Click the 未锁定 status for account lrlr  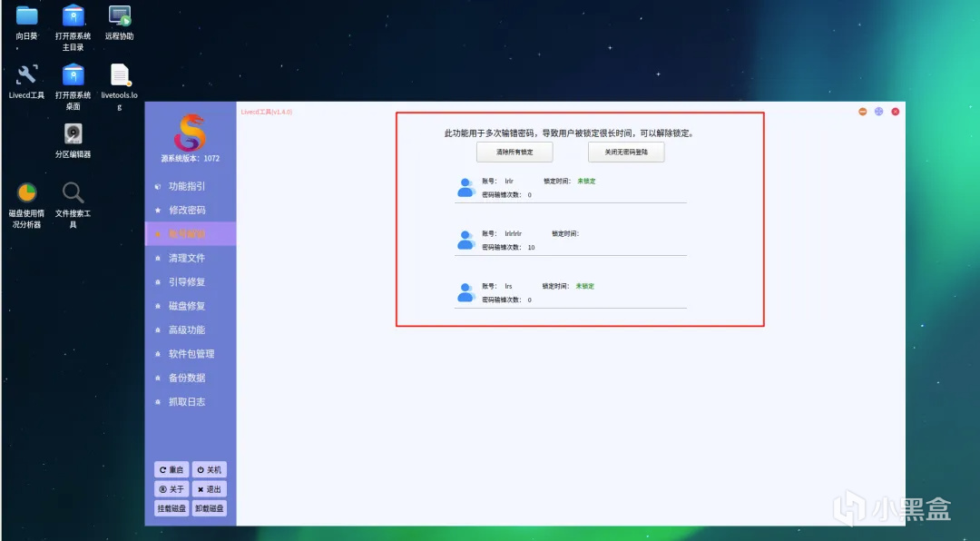[x=586, y=182]
